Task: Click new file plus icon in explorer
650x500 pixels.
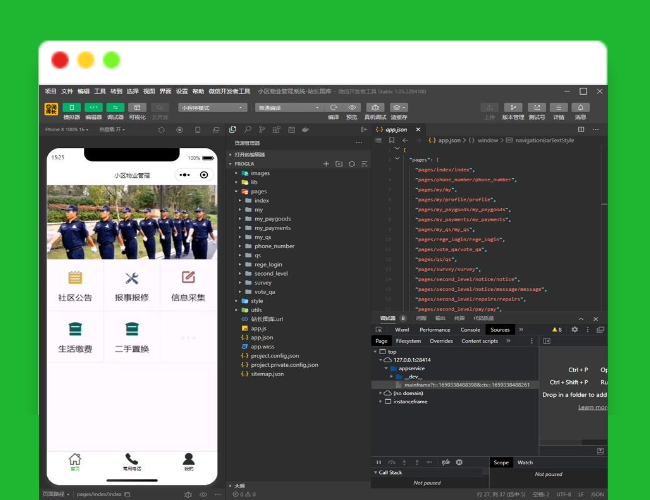Action: (x=325, y=163)
